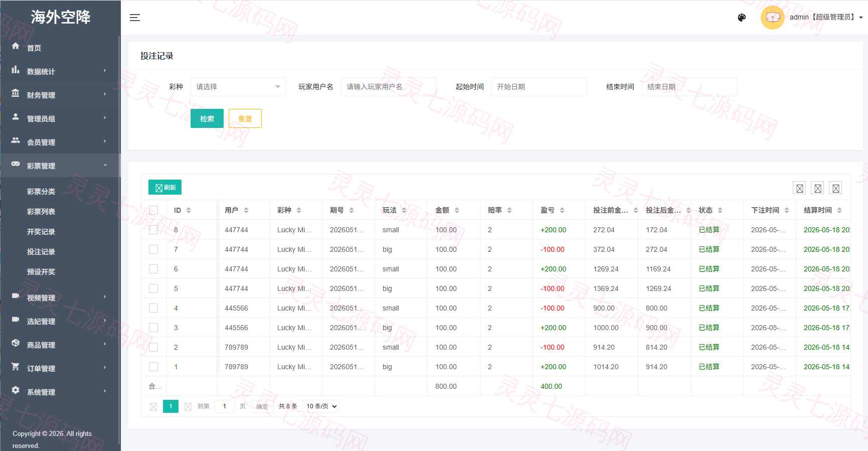Image resolution: width=868 pixels, height=451 pixels.
Task: Open the 预设开奖 submenu item
Action: tap(41, 272)
